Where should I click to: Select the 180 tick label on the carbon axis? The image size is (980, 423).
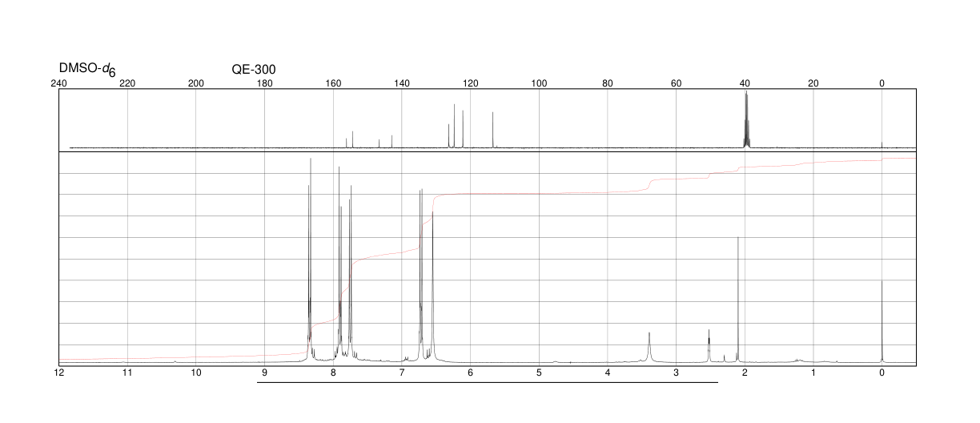click(264, 83)
